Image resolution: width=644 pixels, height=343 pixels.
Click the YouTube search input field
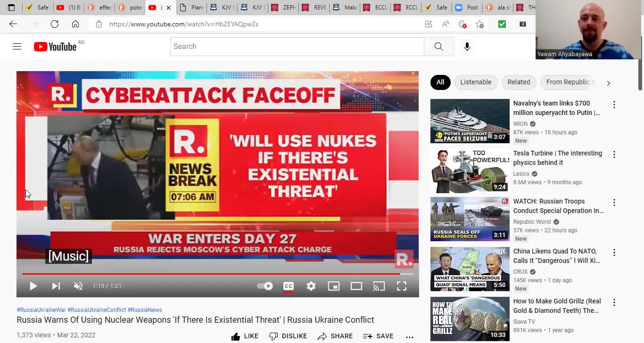[x=297, y=46]
